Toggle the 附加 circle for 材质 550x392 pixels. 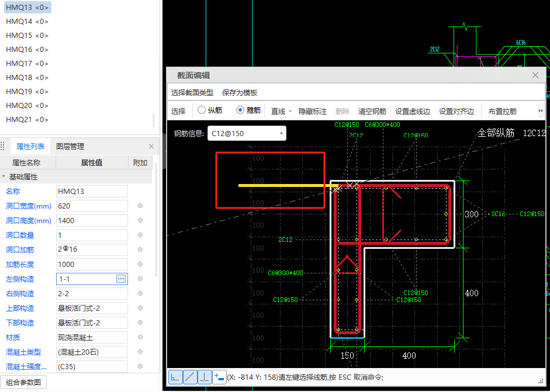point(140,337)
